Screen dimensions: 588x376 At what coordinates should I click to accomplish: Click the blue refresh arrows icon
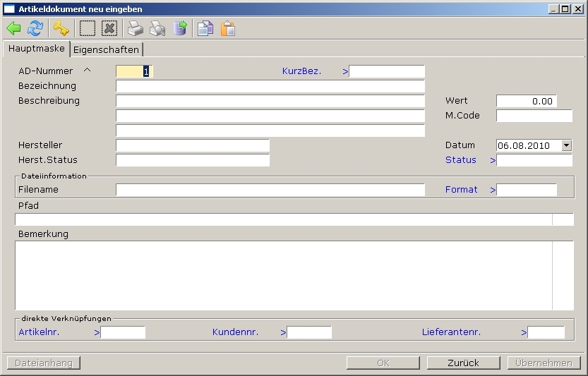[35, 28]
